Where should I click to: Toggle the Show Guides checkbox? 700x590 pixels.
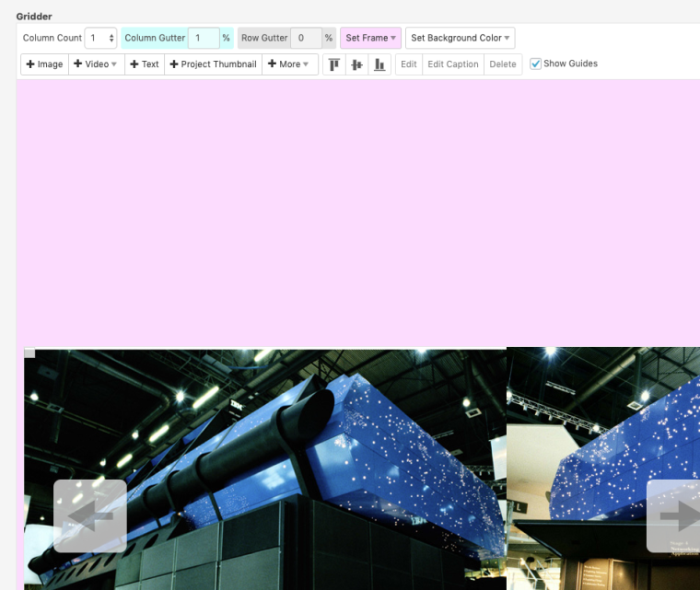536,64
